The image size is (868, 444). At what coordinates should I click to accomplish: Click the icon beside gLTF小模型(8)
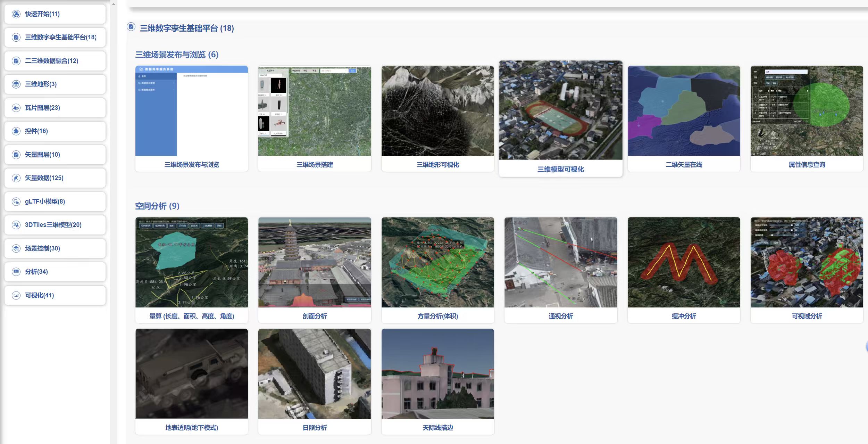(x=16, y=202)
